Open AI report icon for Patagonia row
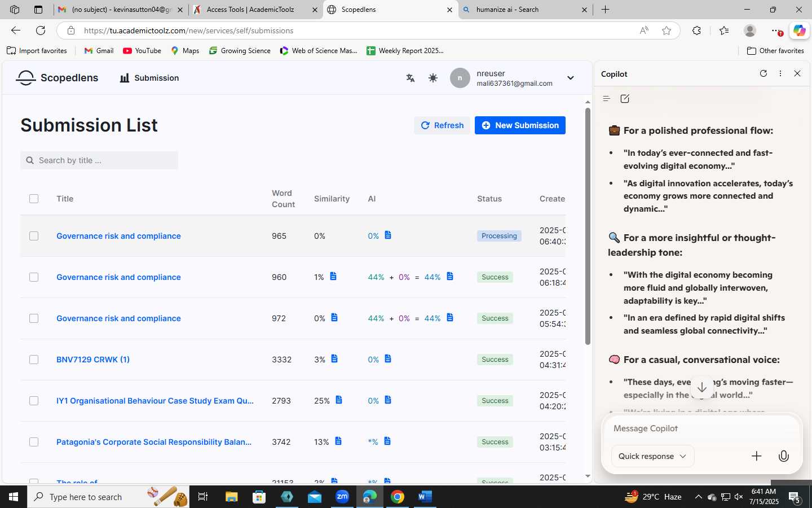This screenshot has height=508, width=812. [387, 441]
